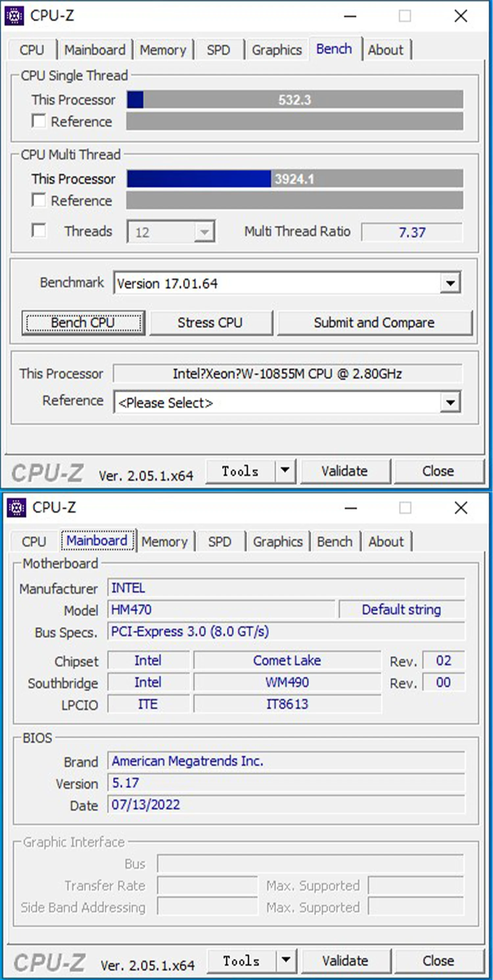The height and width of the screenshot is (980, 493).
Task: Click BIOS Brand American Megatrends Inc.
Action: pyautogui.click(x=286, y=761)
